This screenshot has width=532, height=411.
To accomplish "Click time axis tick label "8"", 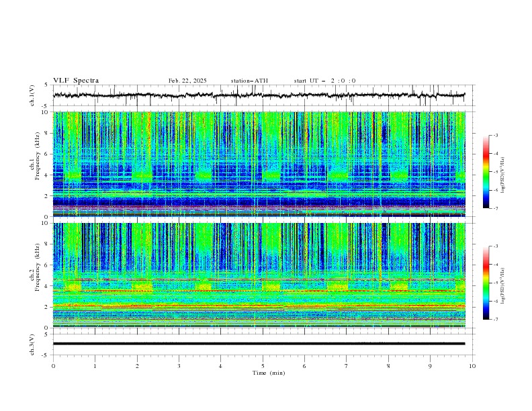I will point(388,366).
